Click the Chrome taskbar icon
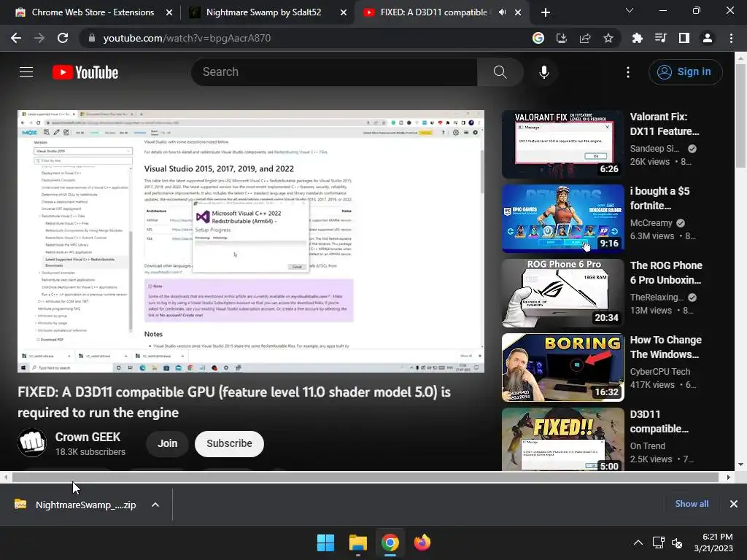 tap(390, 542)
